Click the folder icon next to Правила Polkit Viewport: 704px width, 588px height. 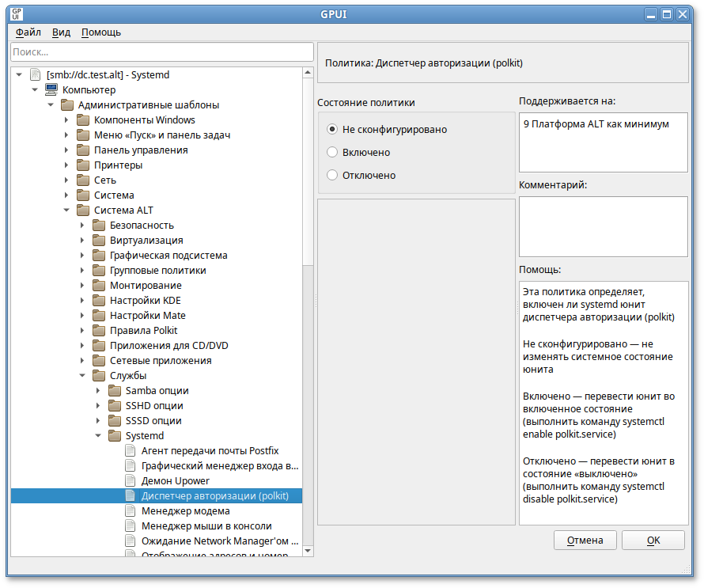tap(99, 330)
